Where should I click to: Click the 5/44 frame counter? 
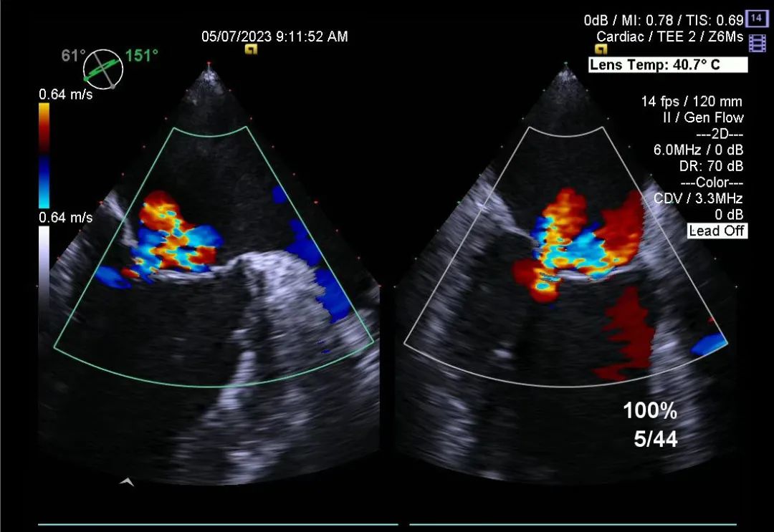pyautogui.click(x=656, y=439)
